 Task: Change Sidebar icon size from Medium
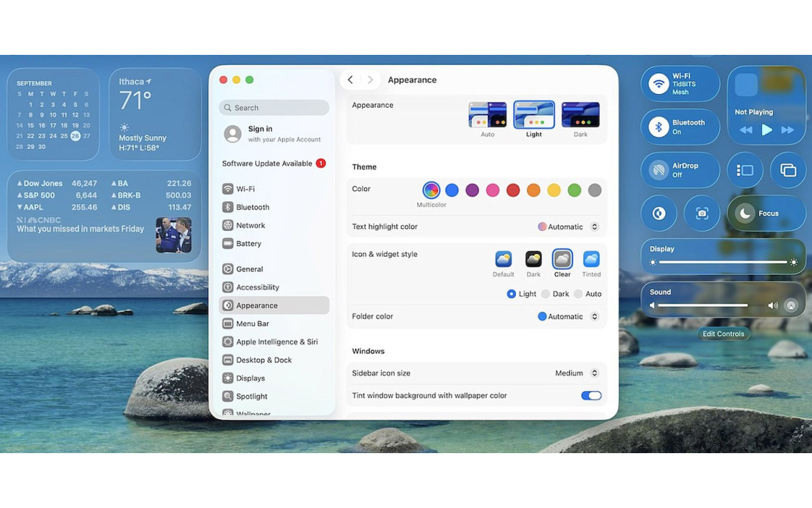575,373
